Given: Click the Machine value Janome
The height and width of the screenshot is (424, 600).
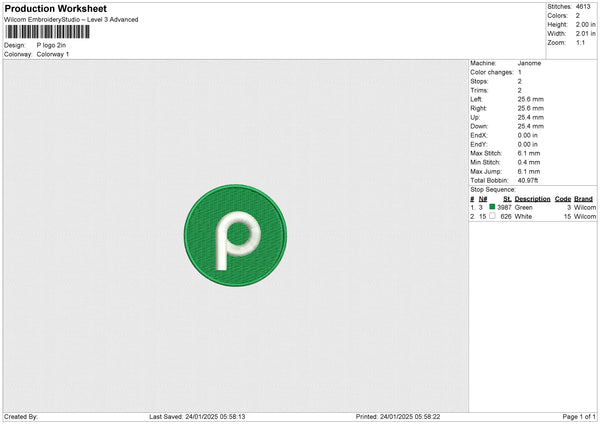Looking at the screenshot, I should (529, 63).
